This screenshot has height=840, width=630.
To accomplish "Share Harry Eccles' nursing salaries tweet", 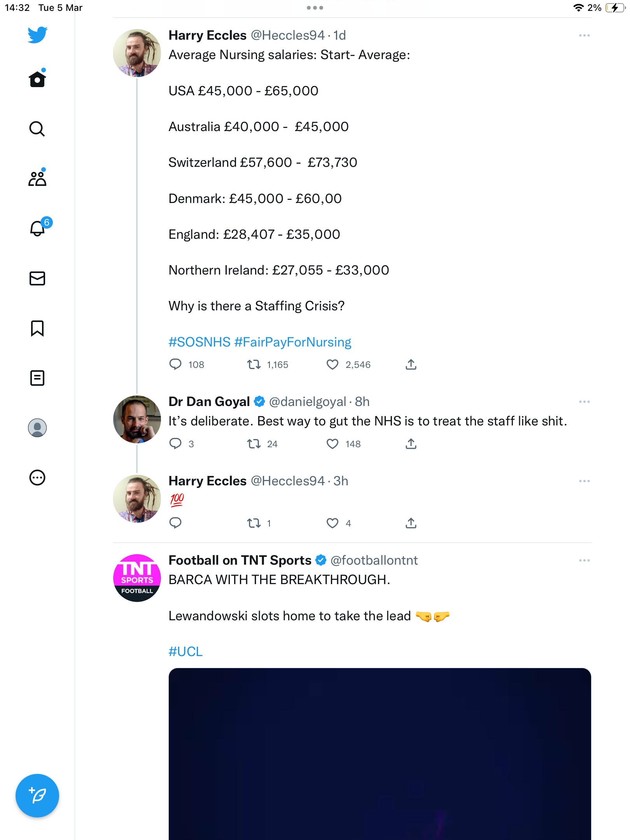I will coord(411,365).
